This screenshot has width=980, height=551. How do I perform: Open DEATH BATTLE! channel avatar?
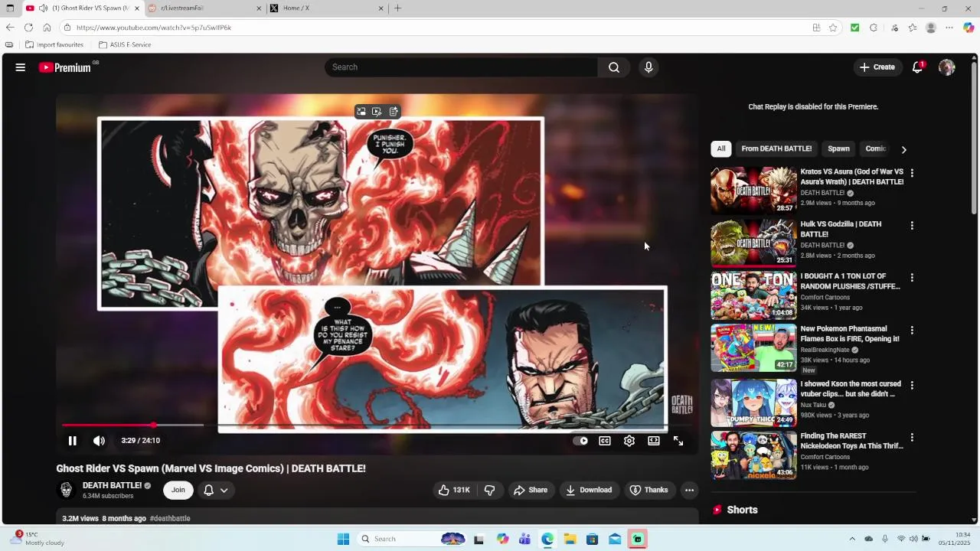tap(66, 490)
